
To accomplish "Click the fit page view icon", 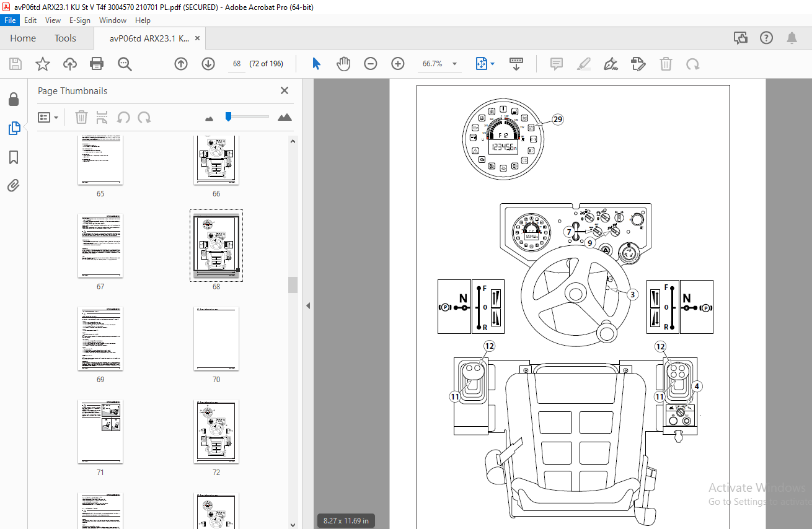I will pyautogui.click(x=482, y=64).
